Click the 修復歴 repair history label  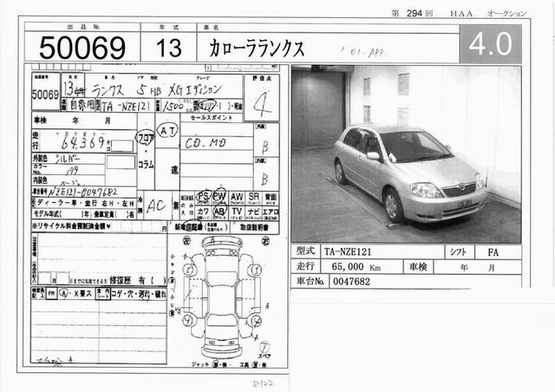pos(121,280)
